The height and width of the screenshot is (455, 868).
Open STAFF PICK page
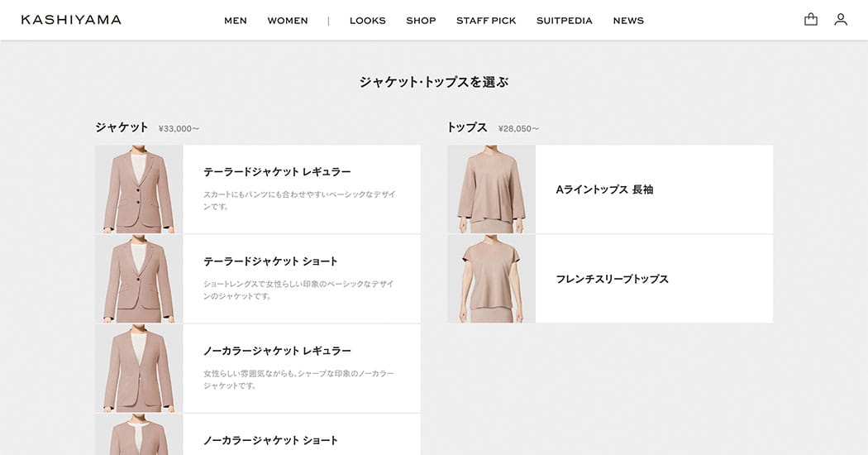(486, 21)
